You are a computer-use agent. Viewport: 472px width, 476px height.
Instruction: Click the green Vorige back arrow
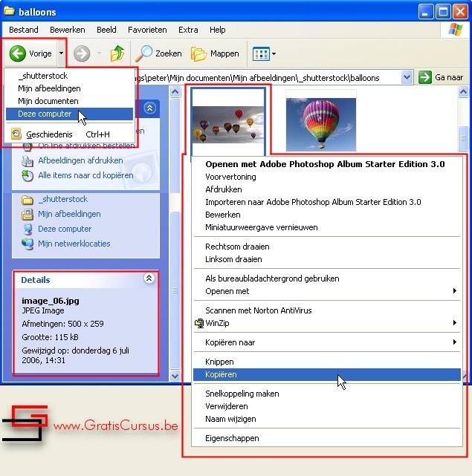18,53
